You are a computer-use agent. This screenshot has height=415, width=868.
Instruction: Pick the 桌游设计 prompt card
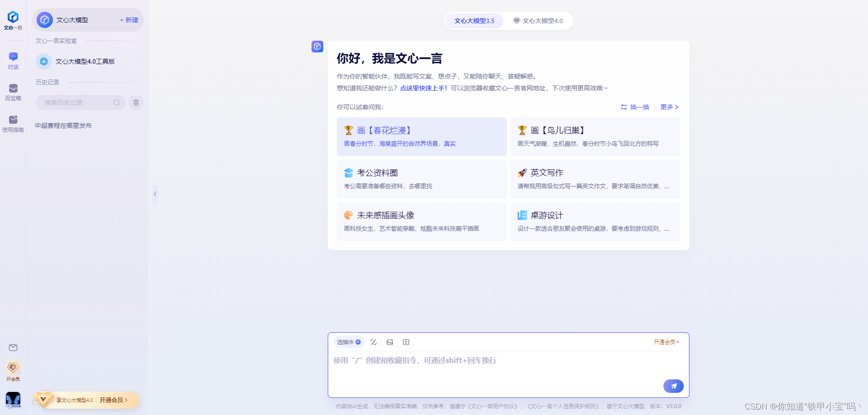[595, 222]
